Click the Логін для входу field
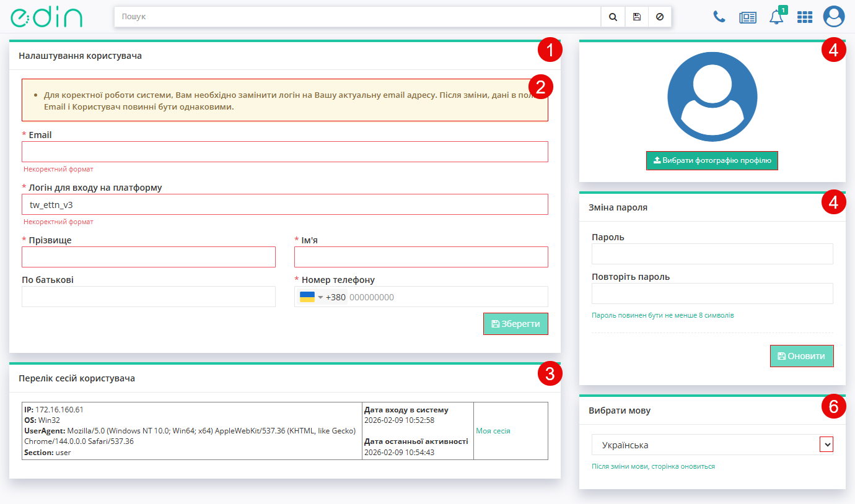This screenshot has width=855, height=504. [x=285, y=204]
